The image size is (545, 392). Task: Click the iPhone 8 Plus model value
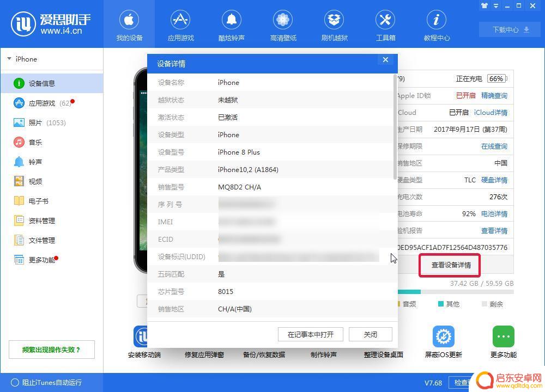[239, 152]
